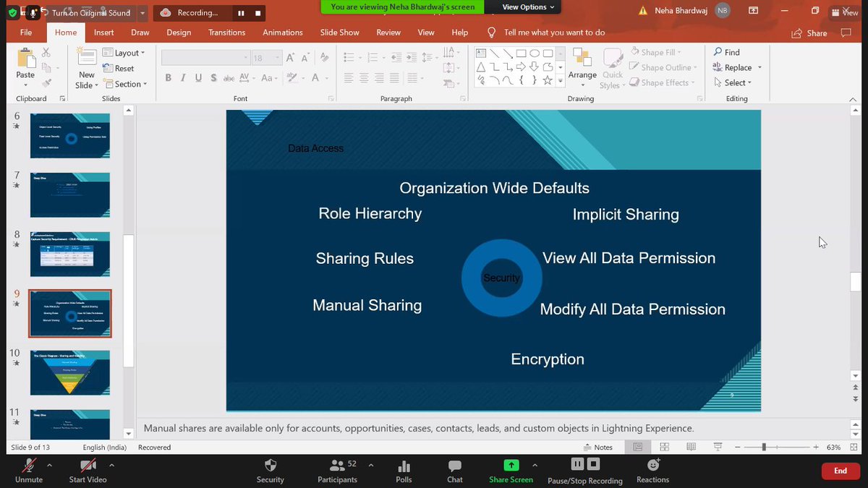Switch to the Transitions tab

click(x=227, y=33)
